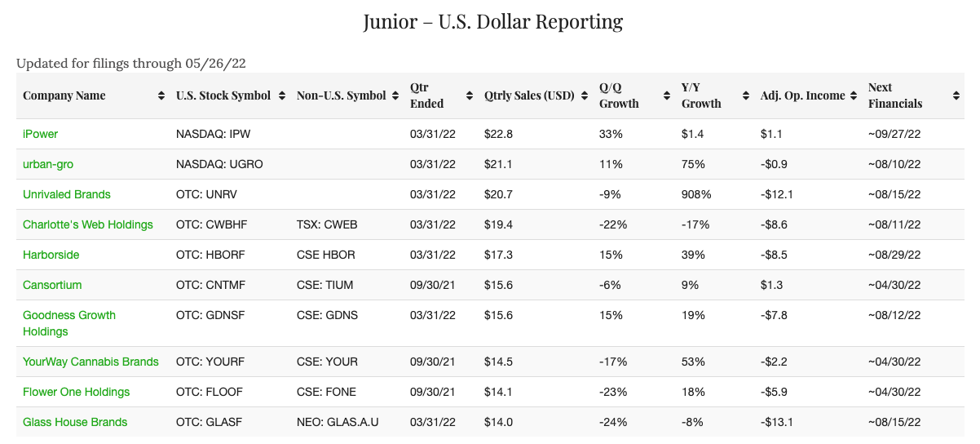Open the iPower company link
This screenshot has width=980, height=444.
(41, 134)
